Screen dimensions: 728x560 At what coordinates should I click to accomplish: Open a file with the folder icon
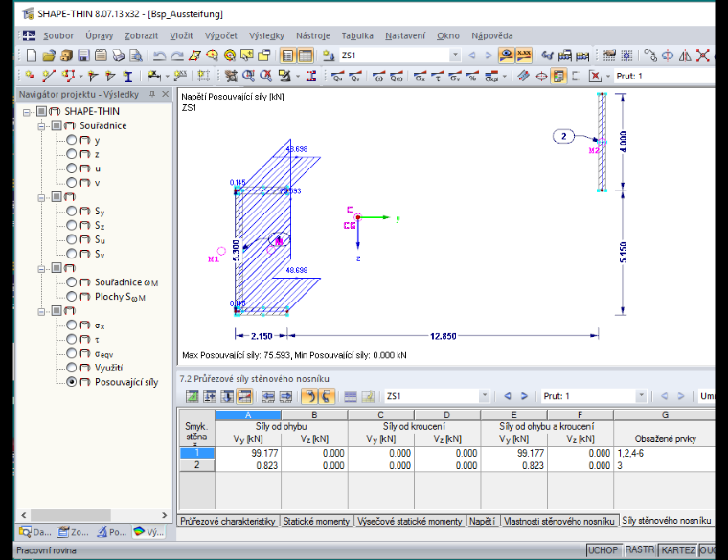(x=49, y=56)
